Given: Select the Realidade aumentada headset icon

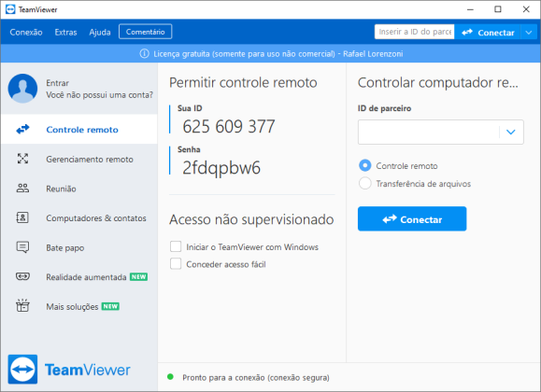Looking at the screenshot, I should point(22,276).
